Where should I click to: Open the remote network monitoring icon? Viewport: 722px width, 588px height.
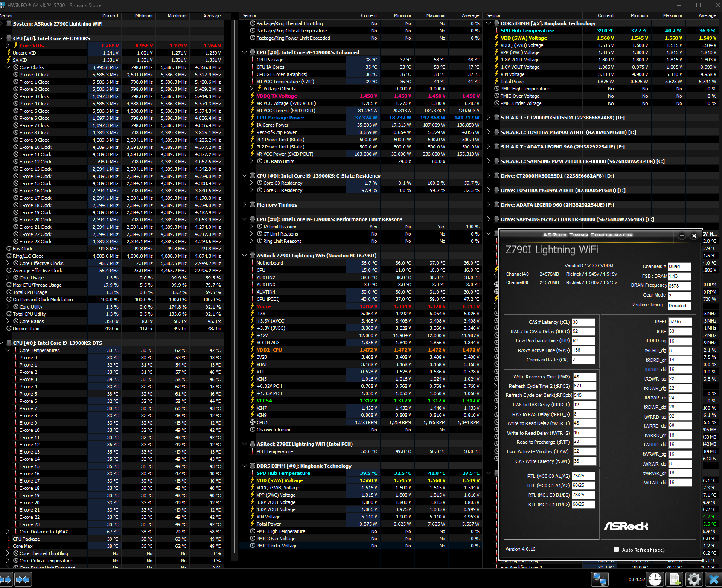click(600, 579)
